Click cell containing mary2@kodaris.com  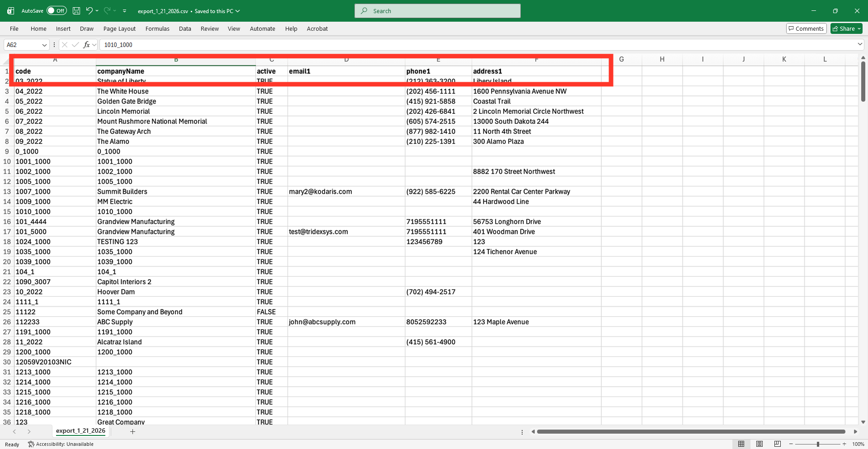click(346, 192)
